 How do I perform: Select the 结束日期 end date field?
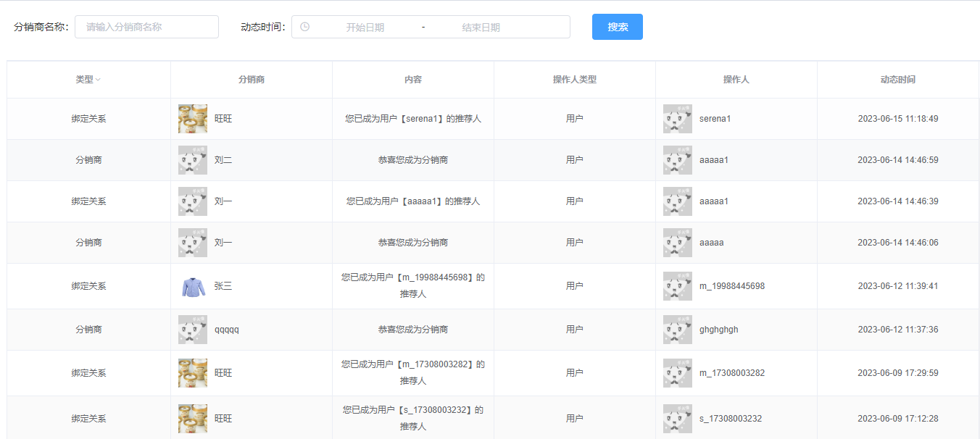[x=481, y=27]
